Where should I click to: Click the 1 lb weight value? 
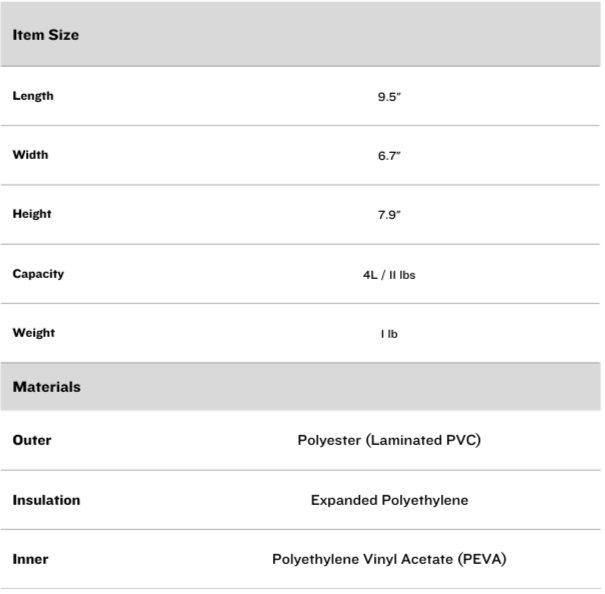tap(389, 334)
